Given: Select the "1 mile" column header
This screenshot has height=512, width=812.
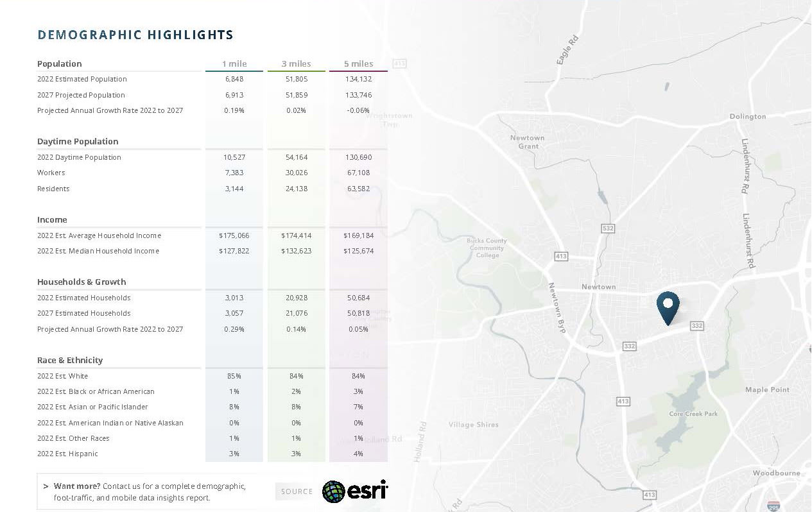Looking at the screenshot, I should point(234,64).
